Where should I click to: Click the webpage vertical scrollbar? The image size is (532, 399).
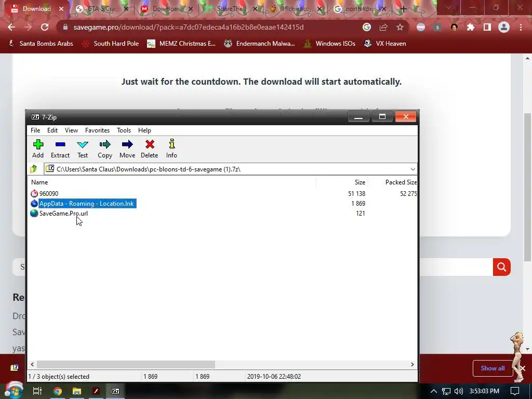[527, 187]
